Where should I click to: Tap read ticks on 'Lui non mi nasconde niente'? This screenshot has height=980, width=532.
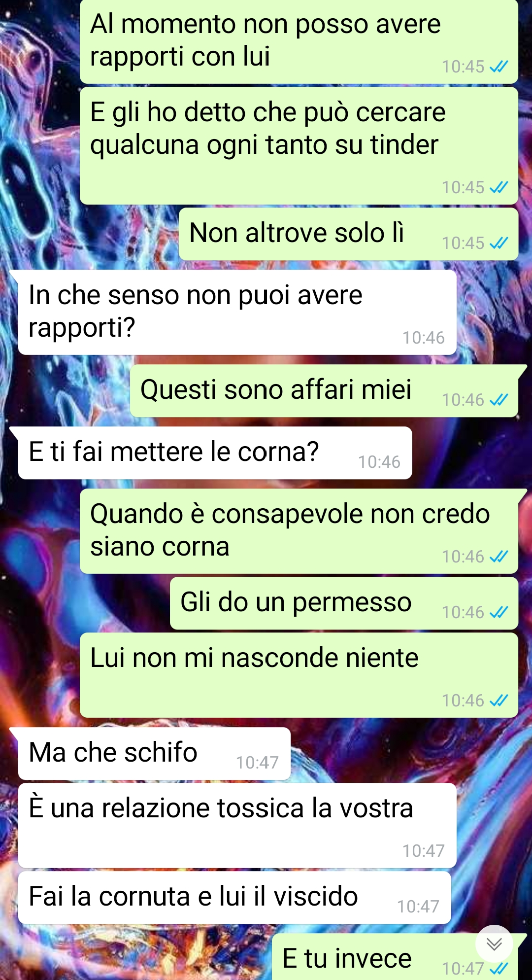tap(499, 700)
